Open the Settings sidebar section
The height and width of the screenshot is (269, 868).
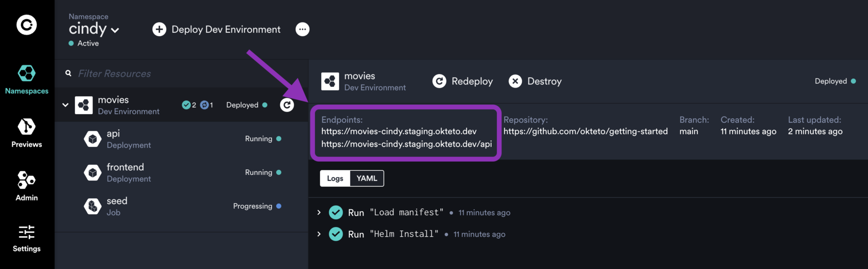click(x=27, y=238)
